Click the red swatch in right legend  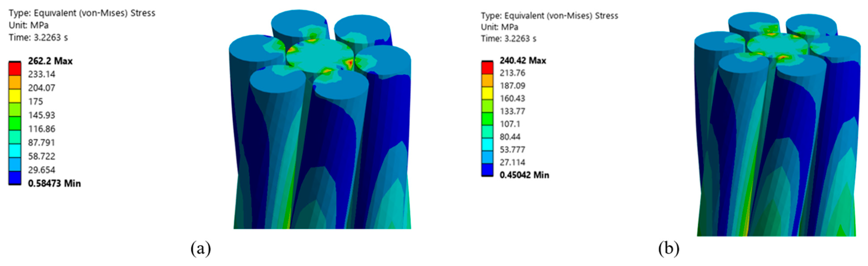tap(487, 68)
